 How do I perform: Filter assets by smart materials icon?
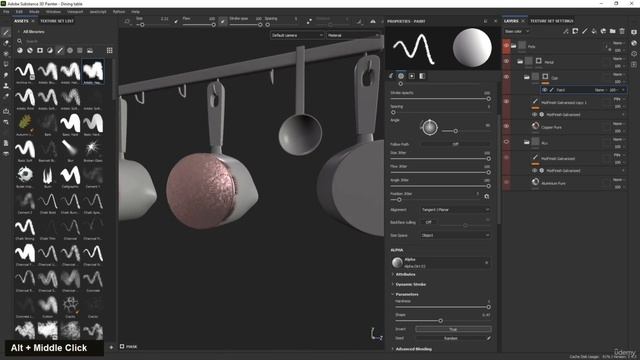(x=30, y=51)
